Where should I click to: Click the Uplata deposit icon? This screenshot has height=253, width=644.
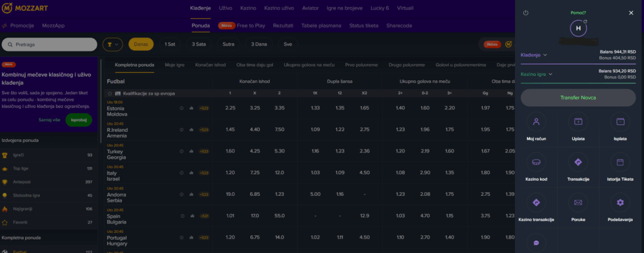578,121
